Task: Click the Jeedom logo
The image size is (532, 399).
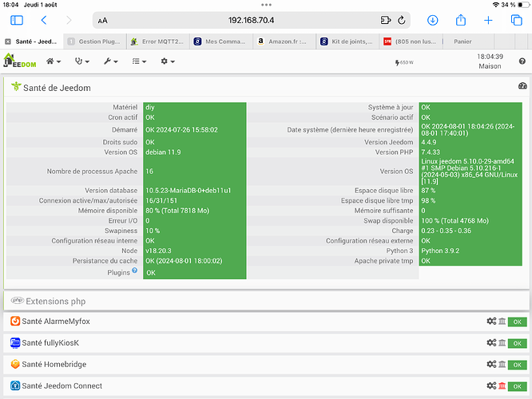Action: tap(20, 61)
